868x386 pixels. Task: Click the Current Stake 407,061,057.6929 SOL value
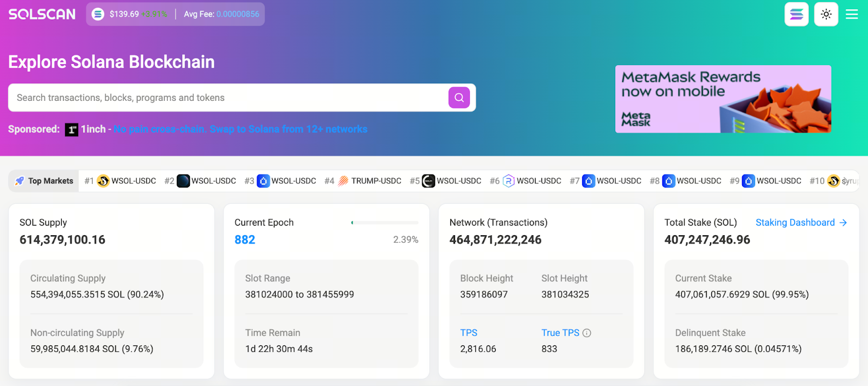tap(742, 294)
